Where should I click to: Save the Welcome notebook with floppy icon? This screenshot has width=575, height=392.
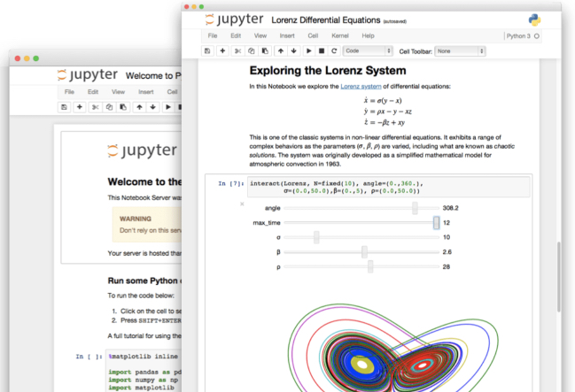(64, 107)
